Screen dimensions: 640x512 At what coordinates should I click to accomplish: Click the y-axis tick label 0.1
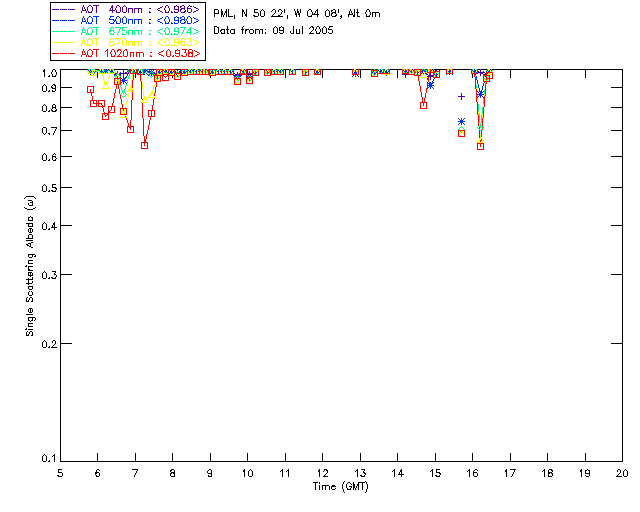coord(49,459)
